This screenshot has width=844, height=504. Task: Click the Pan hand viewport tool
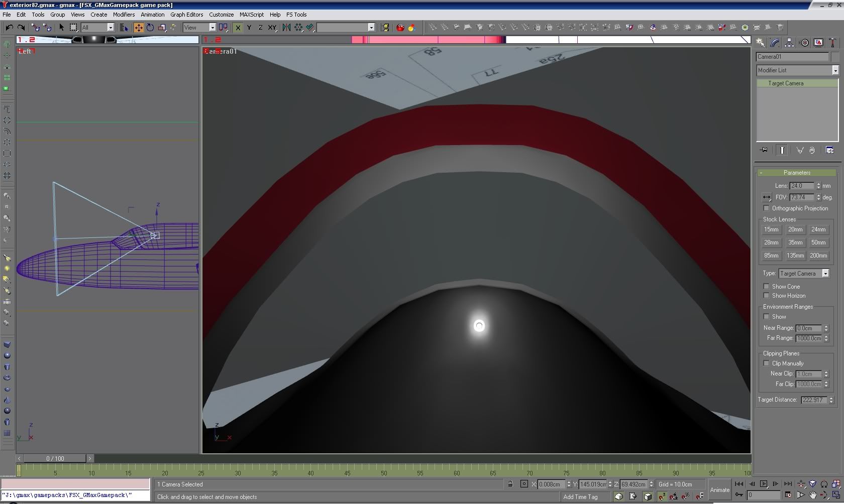click(812, 495)
